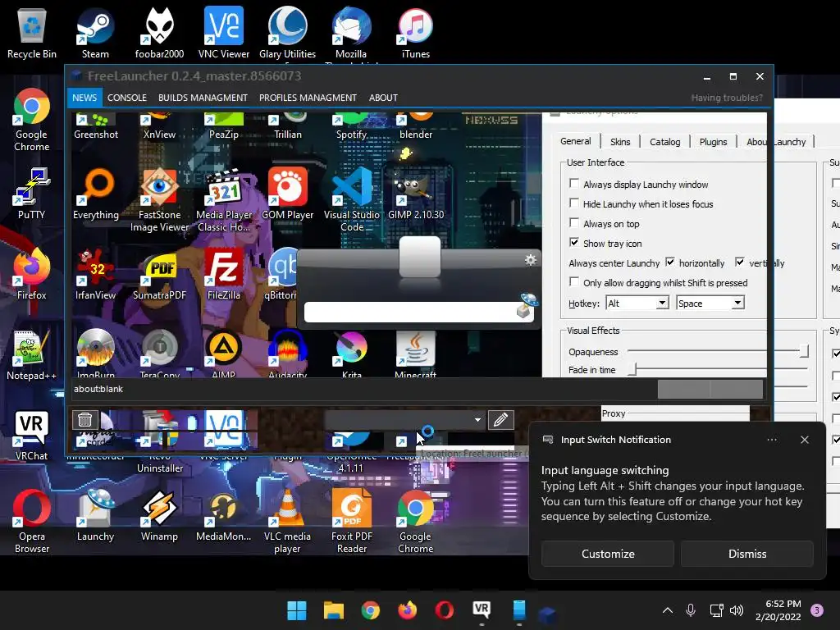Open the Space hotkey key dropdown

pos(710,304)
